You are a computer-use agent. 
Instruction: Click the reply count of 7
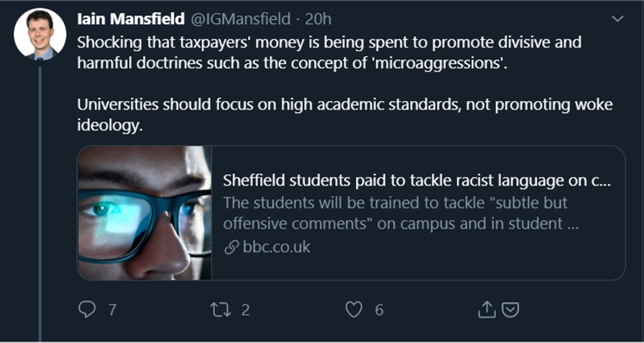[x=112, y=310]
